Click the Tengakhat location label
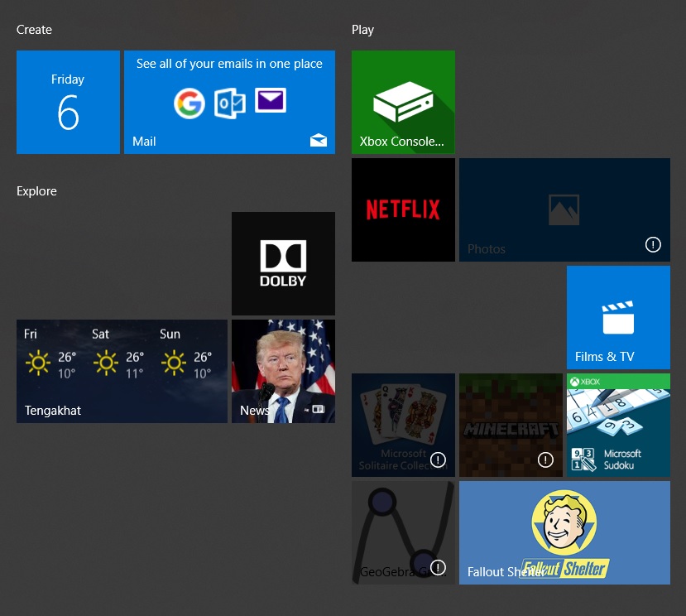686x616 pixels. pos(53,411)
